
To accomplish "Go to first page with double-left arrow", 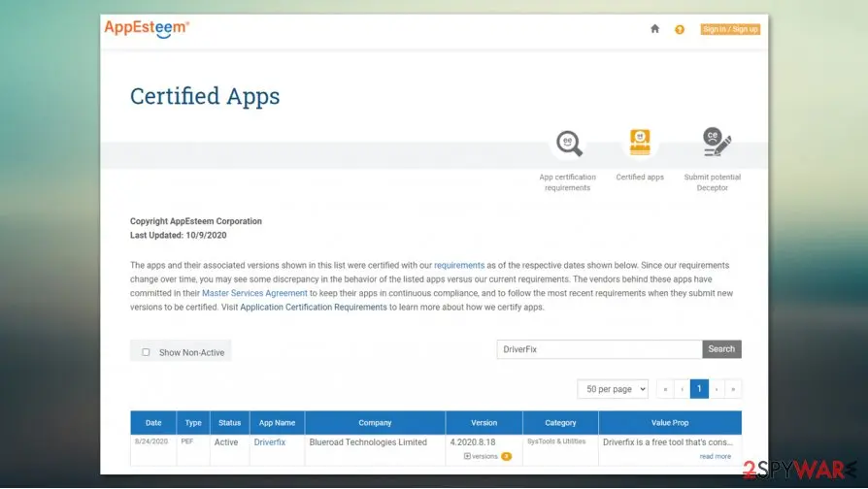I will pos(665,389).
